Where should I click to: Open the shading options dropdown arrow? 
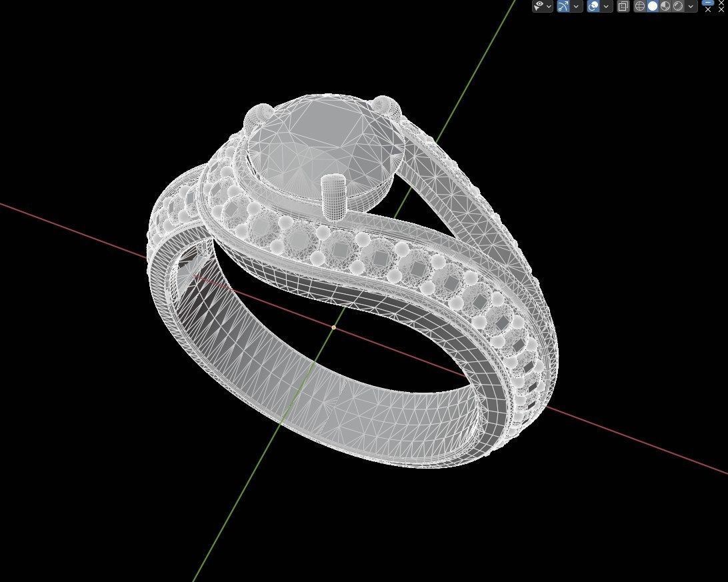(691, 7)
